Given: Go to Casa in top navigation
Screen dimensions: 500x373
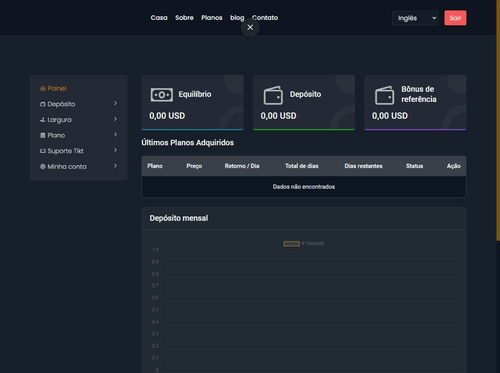Looking at the screenshot, I should coord(159,18).
